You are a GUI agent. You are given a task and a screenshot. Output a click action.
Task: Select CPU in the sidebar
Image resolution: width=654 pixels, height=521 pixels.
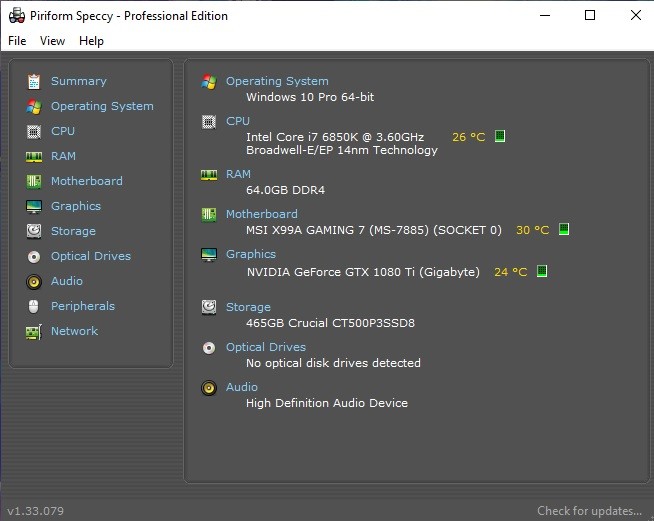pyautogui.click(x=63, y=131)
